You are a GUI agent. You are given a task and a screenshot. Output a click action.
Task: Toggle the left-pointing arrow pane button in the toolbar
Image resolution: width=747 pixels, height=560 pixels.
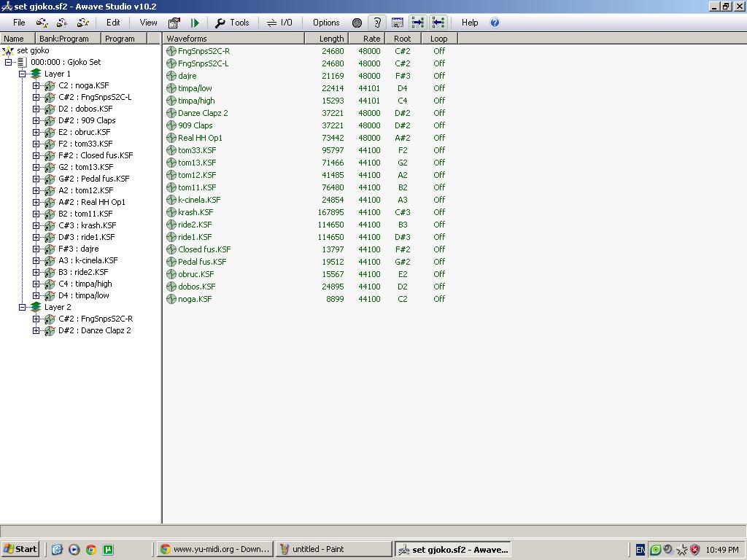[x=438, y=23]
